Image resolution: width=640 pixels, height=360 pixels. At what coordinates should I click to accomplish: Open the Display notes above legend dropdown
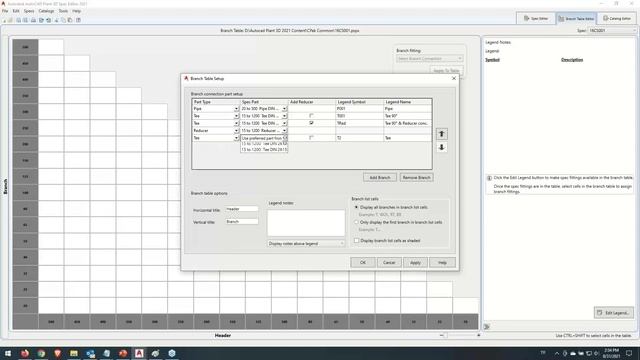(306, 243)
